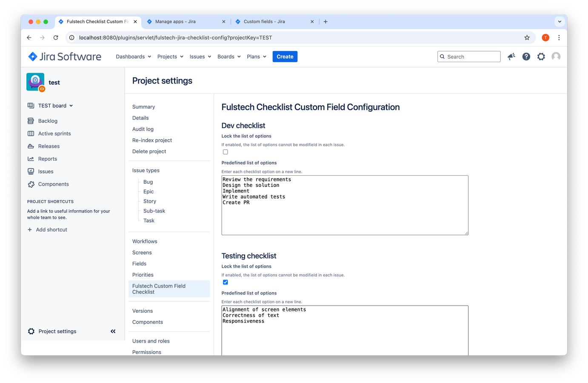The image size is (588, 383).
Task: Open the feedback megaphone icon
Action: tap(511, 57)
